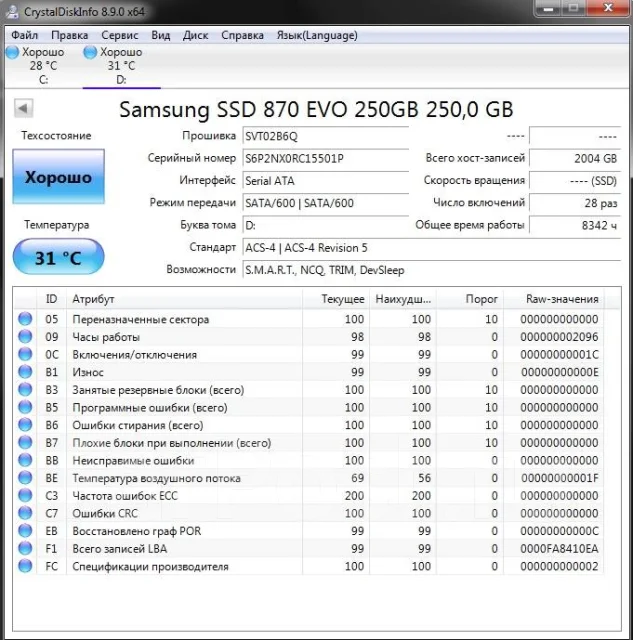Click serial number field S6P2NX0RC15501P
Viewport: 633px width, 640px height.
(326, 158)
